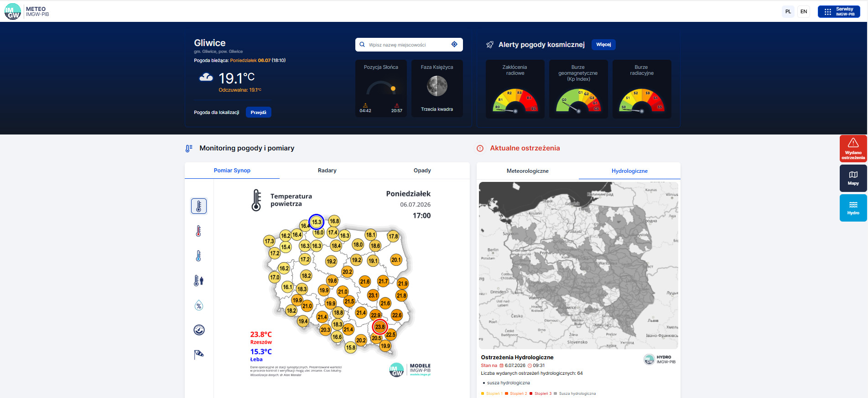Click the sunrise time 04:42
The width and height of the screenshot is (868, 398).
[365, 110]
